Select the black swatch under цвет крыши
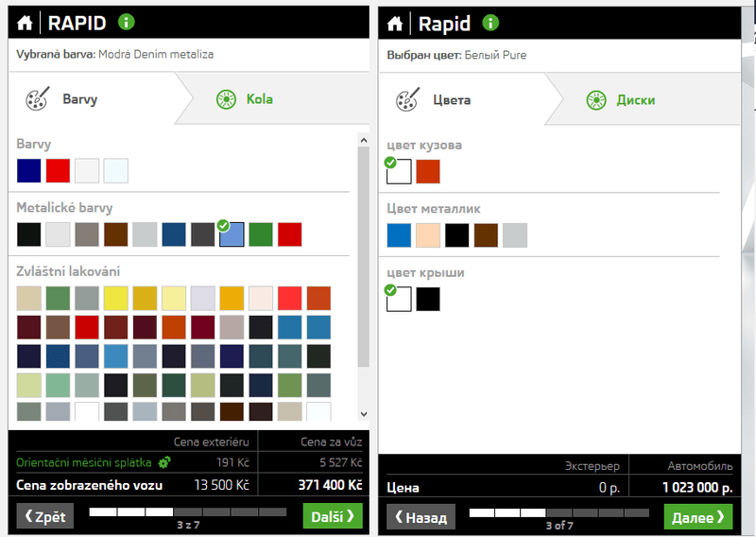 428,299
